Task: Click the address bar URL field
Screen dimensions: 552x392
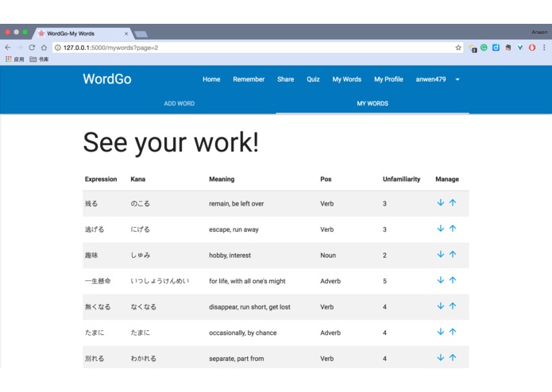Action: 257,48
